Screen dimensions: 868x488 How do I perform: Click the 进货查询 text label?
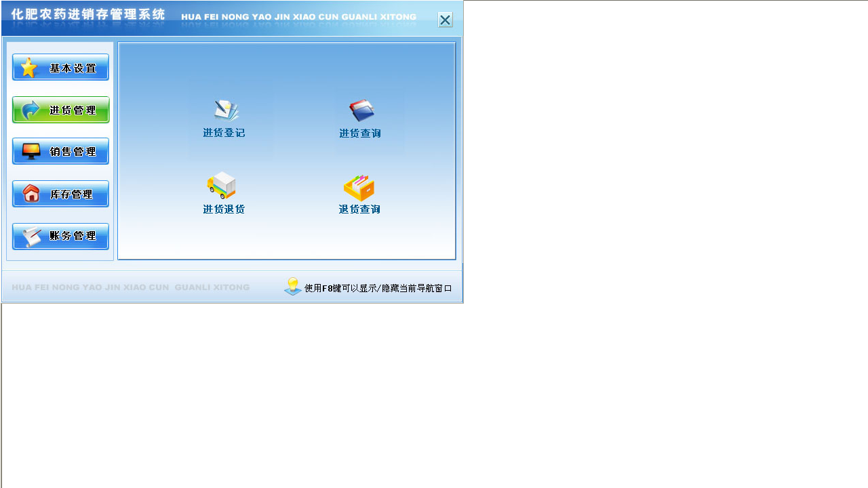click(359, 134)
